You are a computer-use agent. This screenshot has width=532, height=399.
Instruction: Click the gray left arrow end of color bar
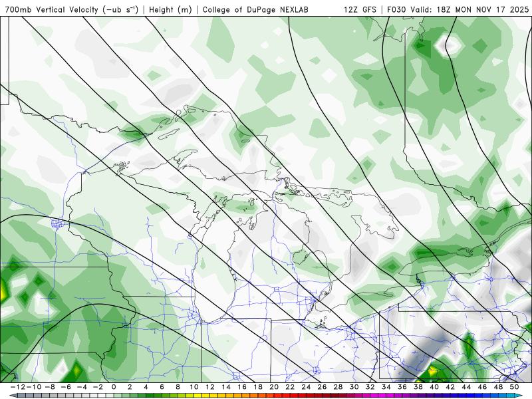(13, 396)
